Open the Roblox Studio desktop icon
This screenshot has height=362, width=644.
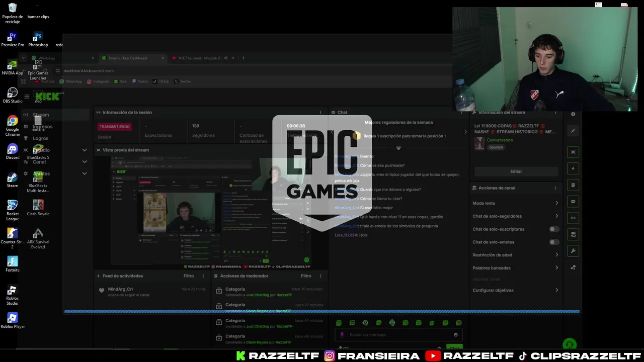(13, 295)
